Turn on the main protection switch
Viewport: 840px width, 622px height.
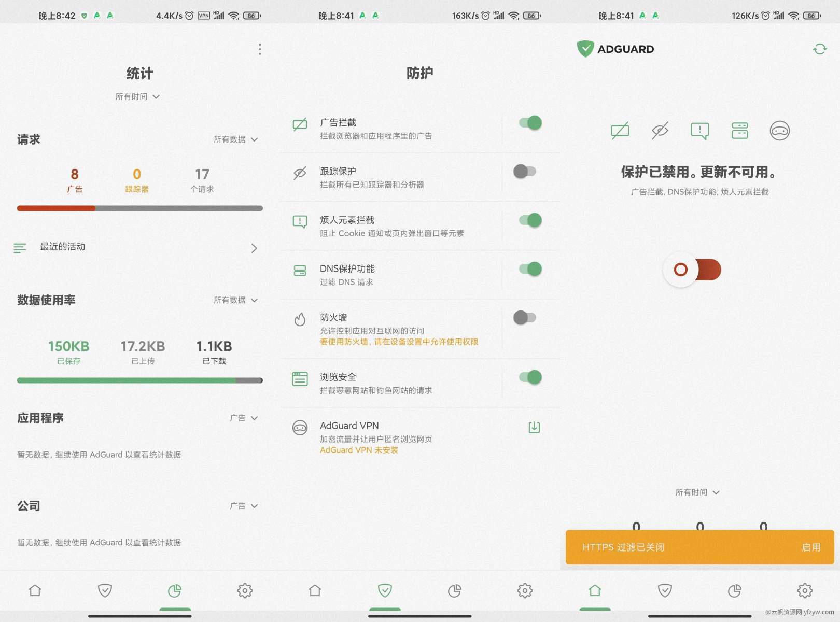pyautogui.click(x=692, y=270)
